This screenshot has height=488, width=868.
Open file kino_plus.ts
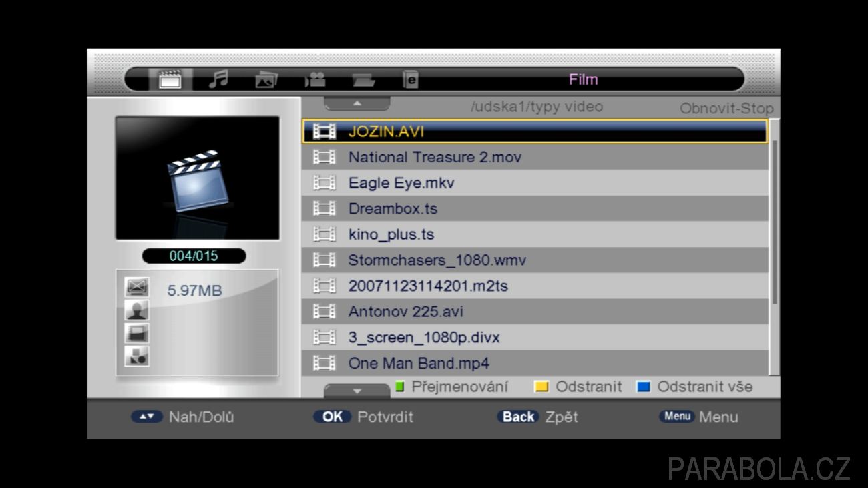pyautogui.click(x=535, y=234)
